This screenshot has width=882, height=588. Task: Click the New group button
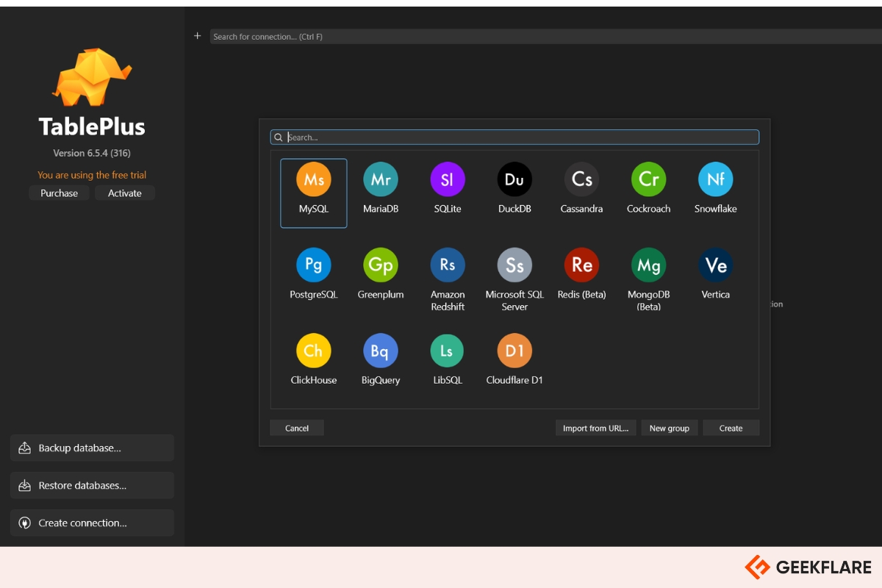670,428
